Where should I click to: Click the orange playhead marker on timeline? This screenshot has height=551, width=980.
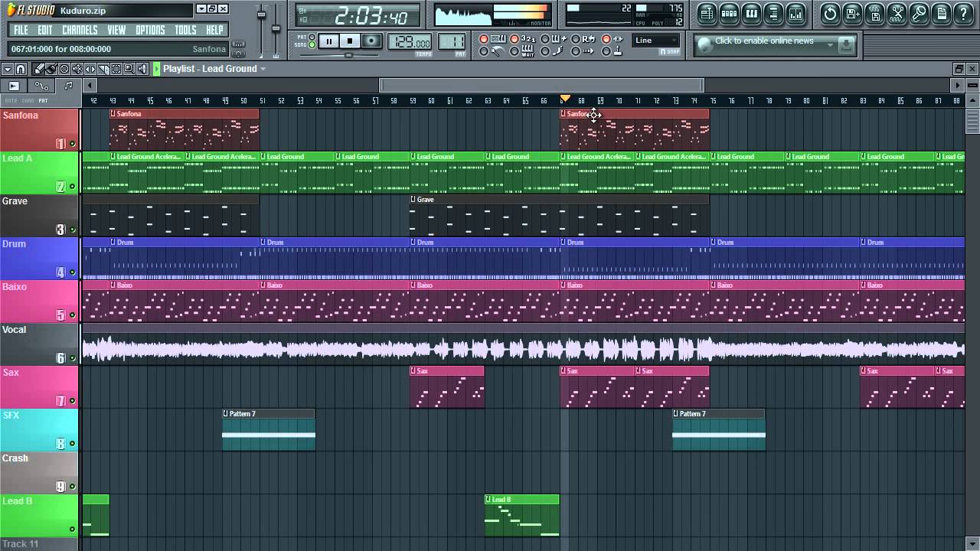click(x=565, y=99)
